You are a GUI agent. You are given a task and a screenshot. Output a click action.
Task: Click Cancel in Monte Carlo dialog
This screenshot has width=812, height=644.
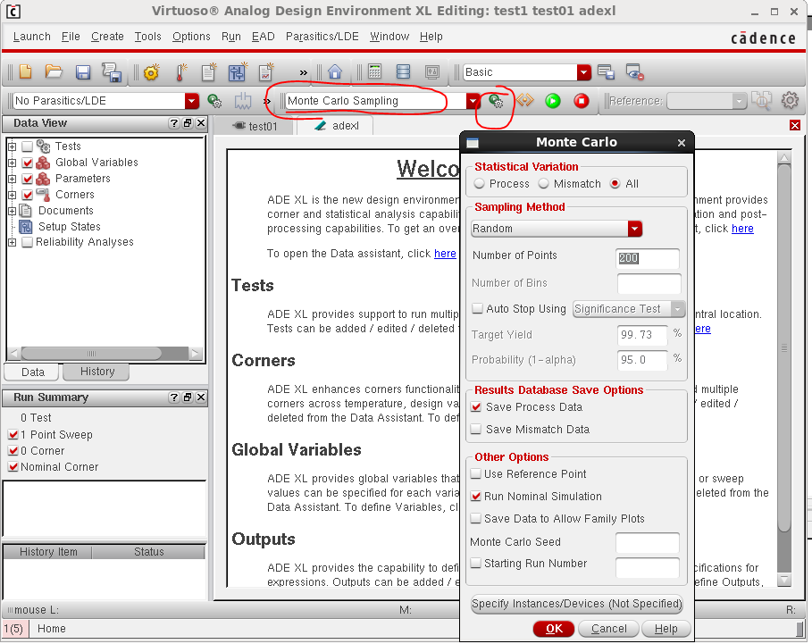(608, 629)
